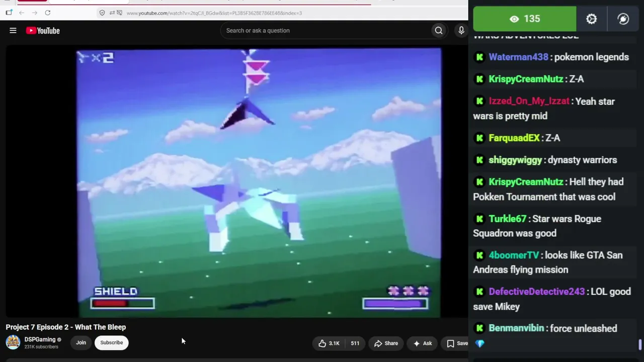Open the shield site protection icon
Viewport: 644px width, 362px height.
click(x=102, y=13)
